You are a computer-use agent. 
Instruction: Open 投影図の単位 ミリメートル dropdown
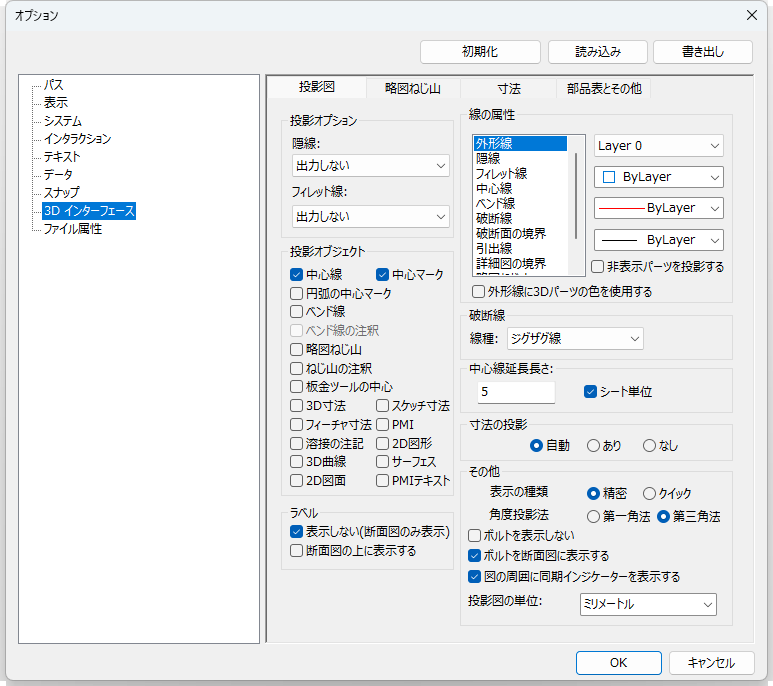pos(647,604)
